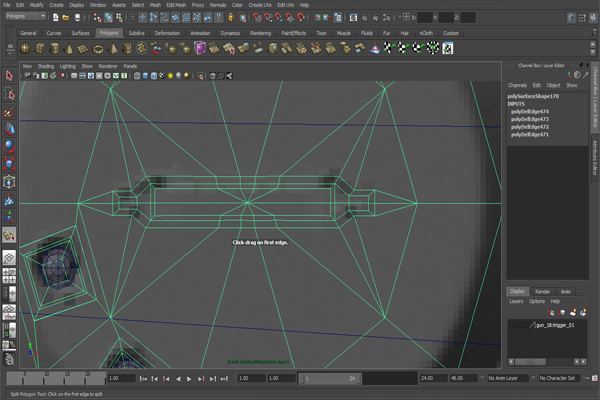
Task: Open the layer editor Options menu
Action: (x=536, y=301)
